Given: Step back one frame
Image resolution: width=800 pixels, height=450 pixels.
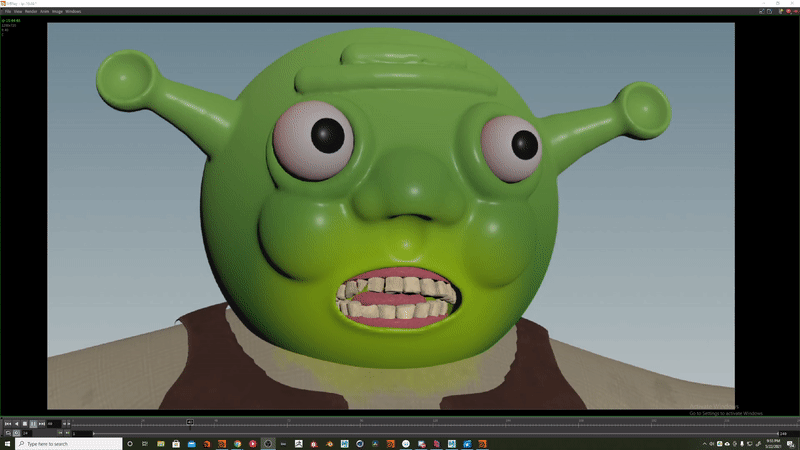Looking at the screenshot, I should click(64, 424).
